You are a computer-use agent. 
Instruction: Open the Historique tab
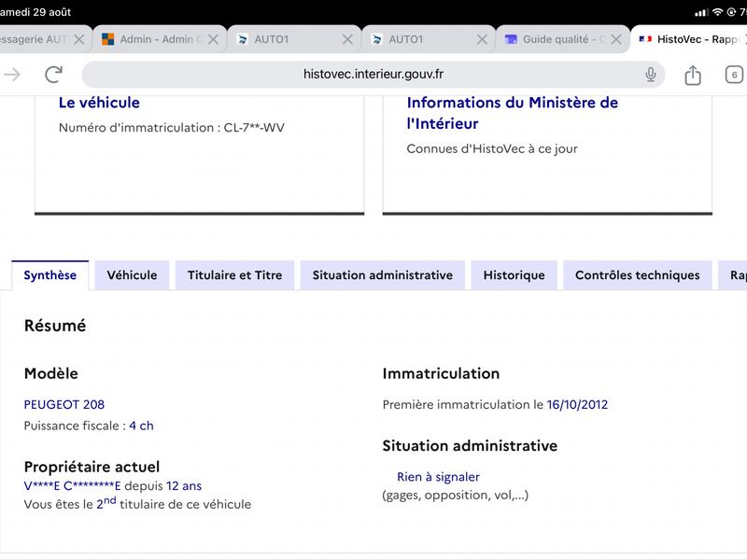[514, 275]
